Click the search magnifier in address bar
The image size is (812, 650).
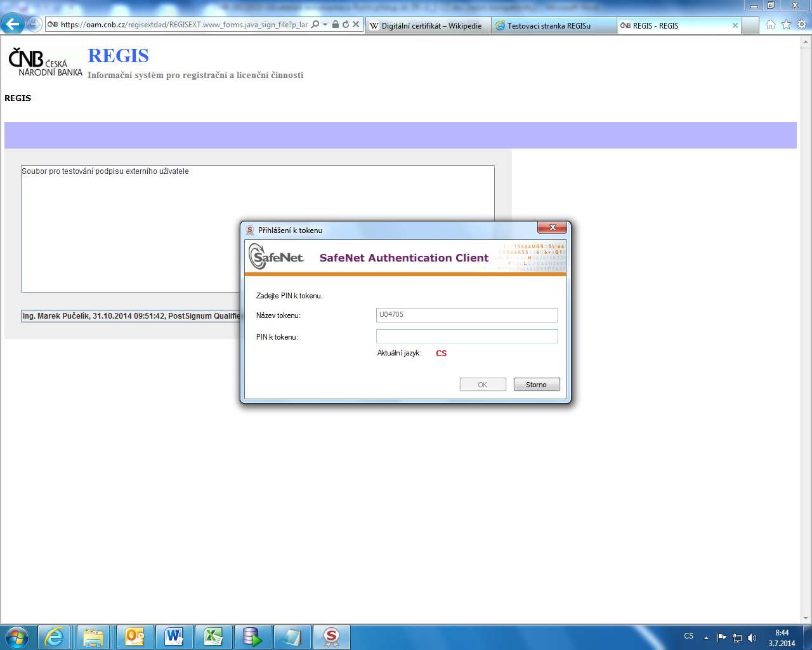[x=315, y=25]
